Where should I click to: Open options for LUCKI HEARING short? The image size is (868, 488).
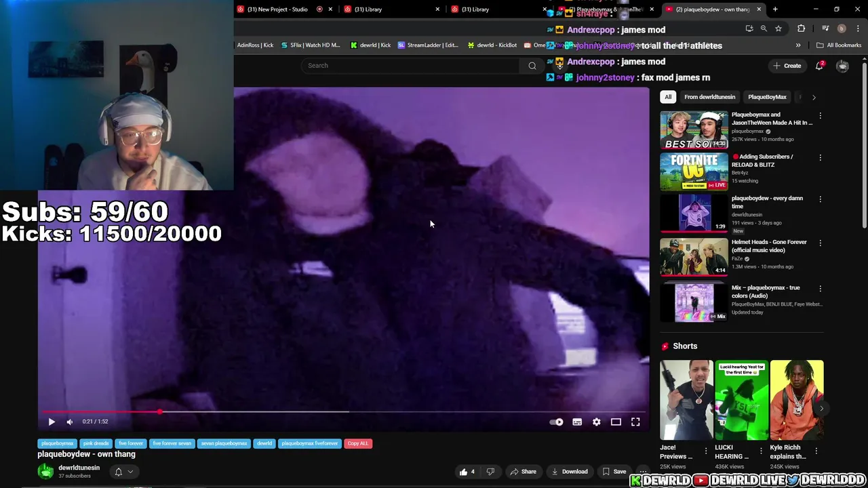(761, 451)
